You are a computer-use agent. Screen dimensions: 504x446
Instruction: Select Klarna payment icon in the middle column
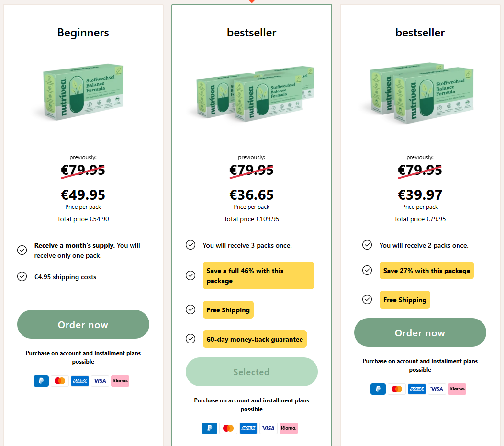(289, 428)
